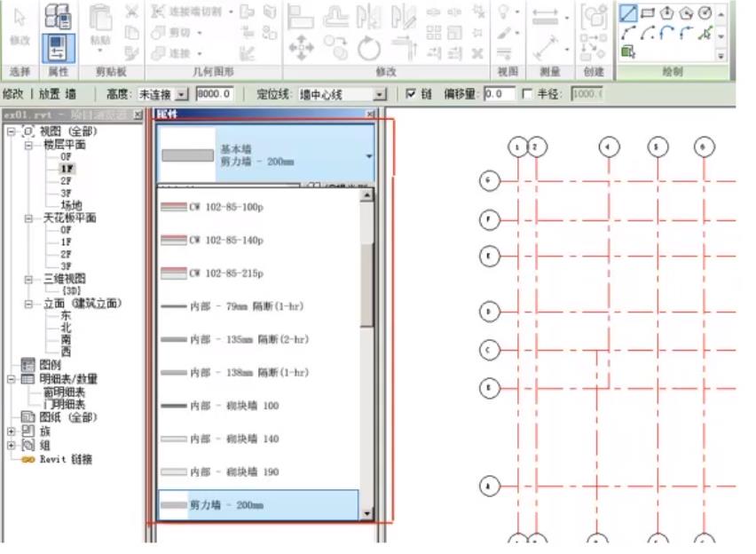Select CW 102-85-215p wall type
756x554 pixels.
tap(226, 273)
